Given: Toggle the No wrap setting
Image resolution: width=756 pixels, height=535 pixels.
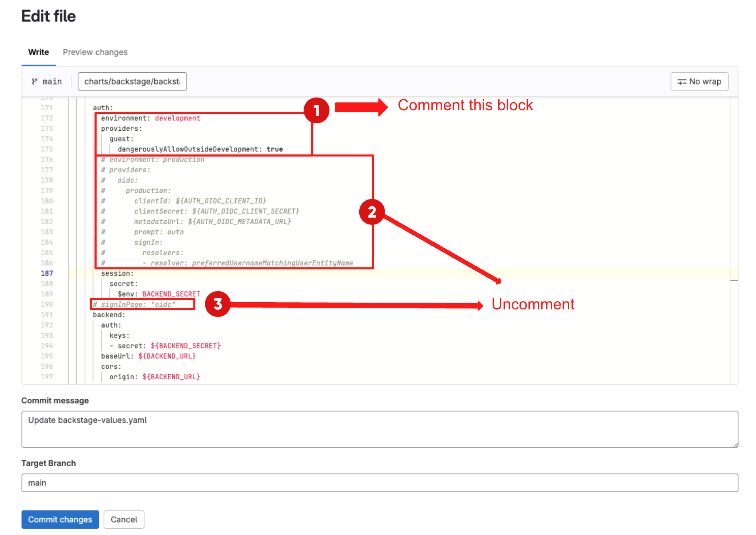Looking at the screenshot, I should click(699, 81).
